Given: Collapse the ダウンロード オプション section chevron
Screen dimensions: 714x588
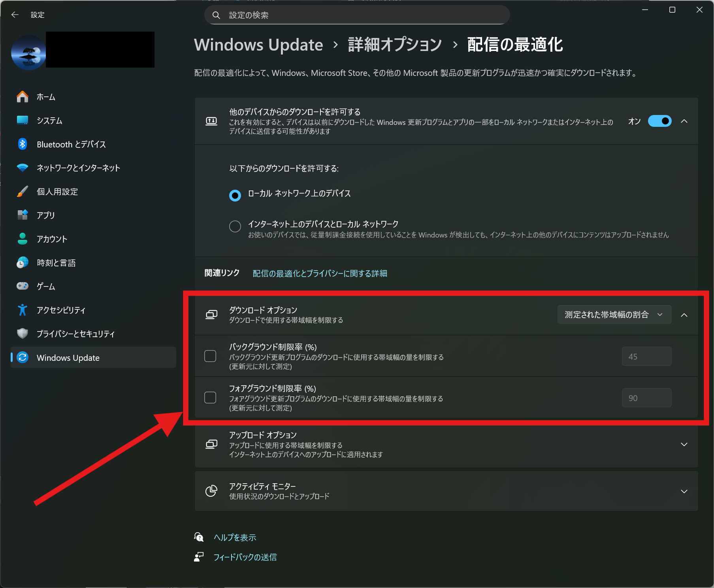Looking at the screenshot, I should tap(684, 315).
